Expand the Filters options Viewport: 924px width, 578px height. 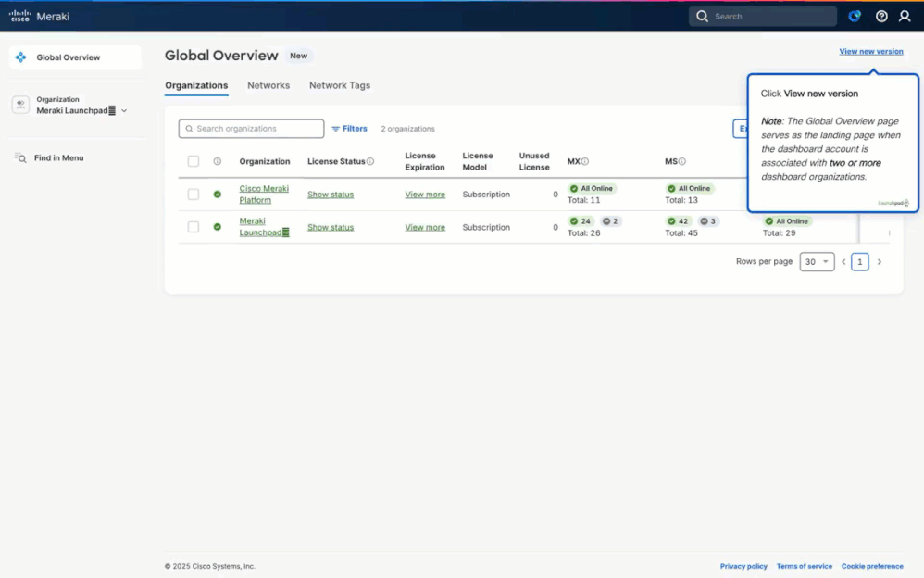click(x=349, y=128)
